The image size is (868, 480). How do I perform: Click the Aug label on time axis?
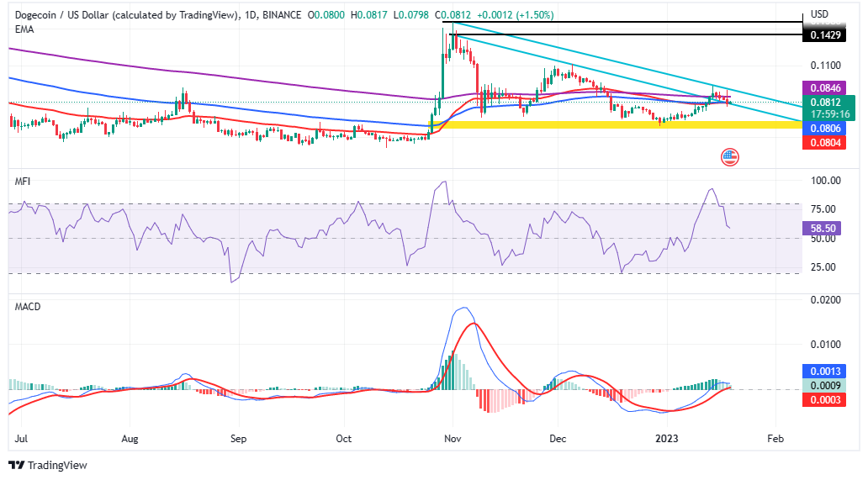[x=130, y=439]
